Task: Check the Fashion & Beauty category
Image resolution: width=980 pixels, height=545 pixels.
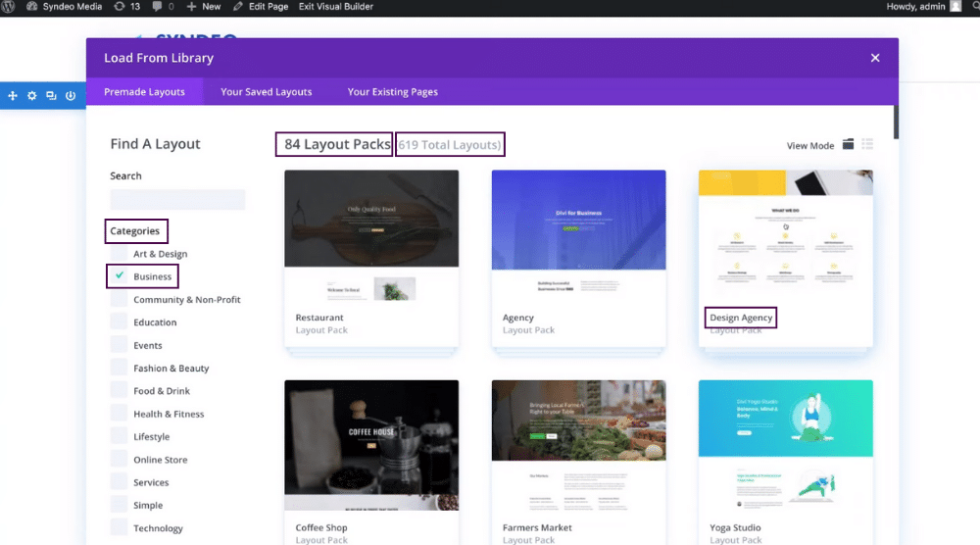Action: click(119, 369)
